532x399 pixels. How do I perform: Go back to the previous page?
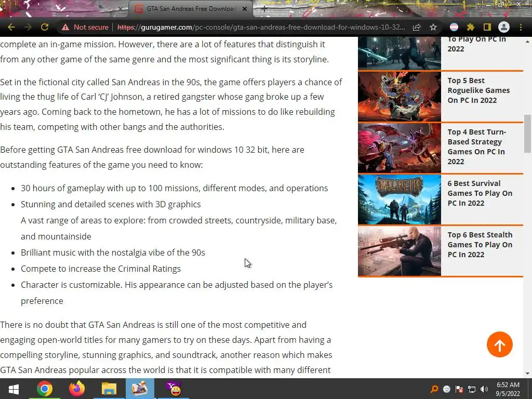pyautogui.click(x=11, y=27)
